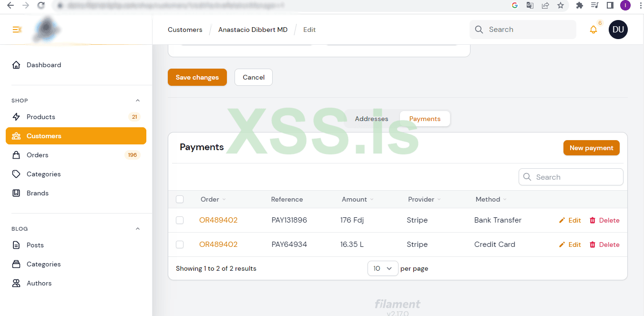Viewport: 644px width, 316px height.
Task: Click the Brands bookmark icon
Action: pyautogui.click(x=16, y=193)
